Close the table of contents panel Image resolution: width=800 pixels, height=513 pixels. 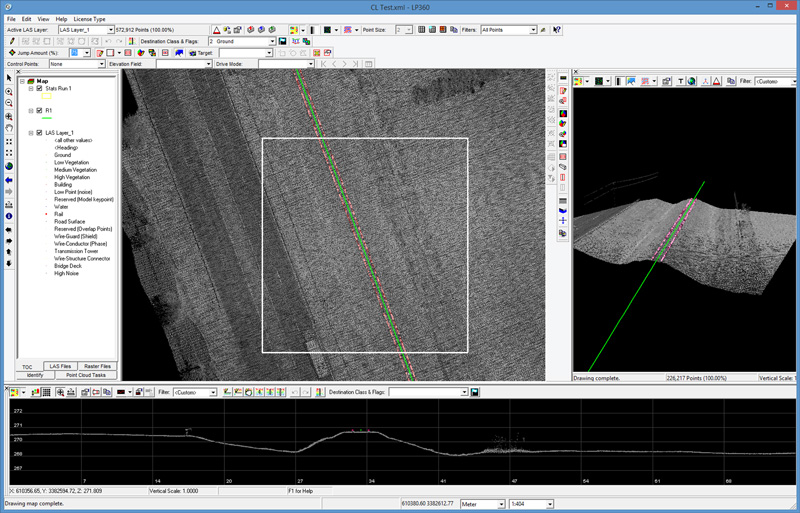coord(19,72)
